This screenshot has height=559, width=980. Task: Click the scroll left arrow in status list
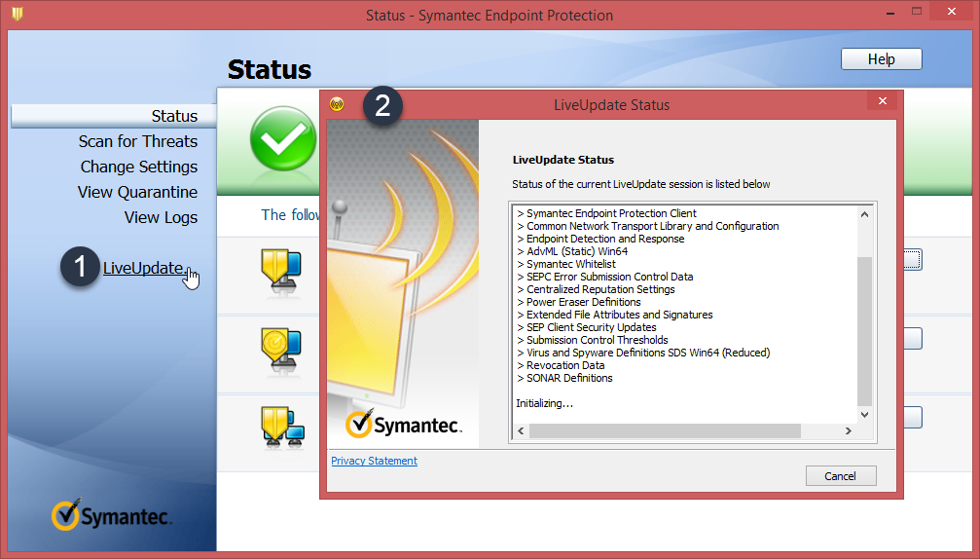(521, 430)
